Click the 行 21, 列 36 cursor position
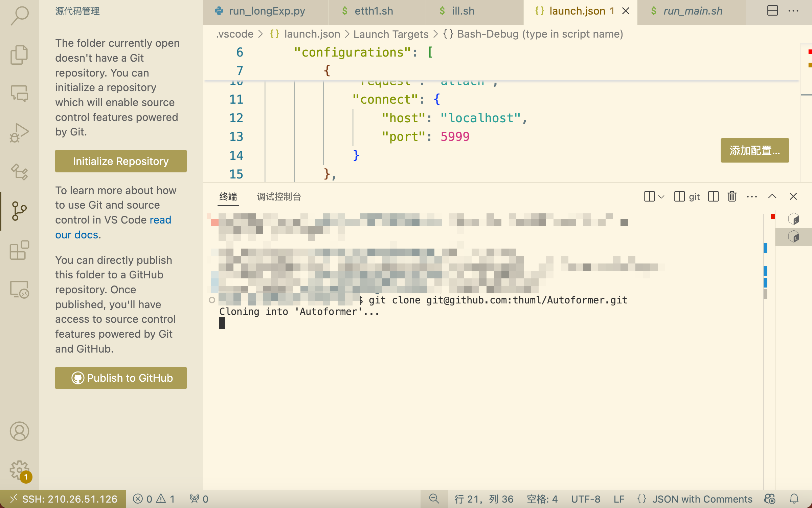812x508 pixels. click(x=484, y=499)
